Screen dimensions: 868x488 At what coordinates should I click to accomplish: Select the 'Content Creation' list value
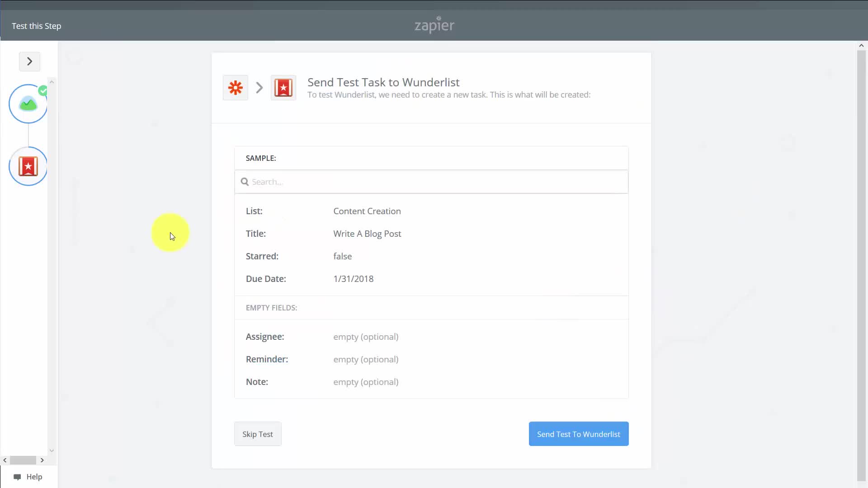click(367, 211)
